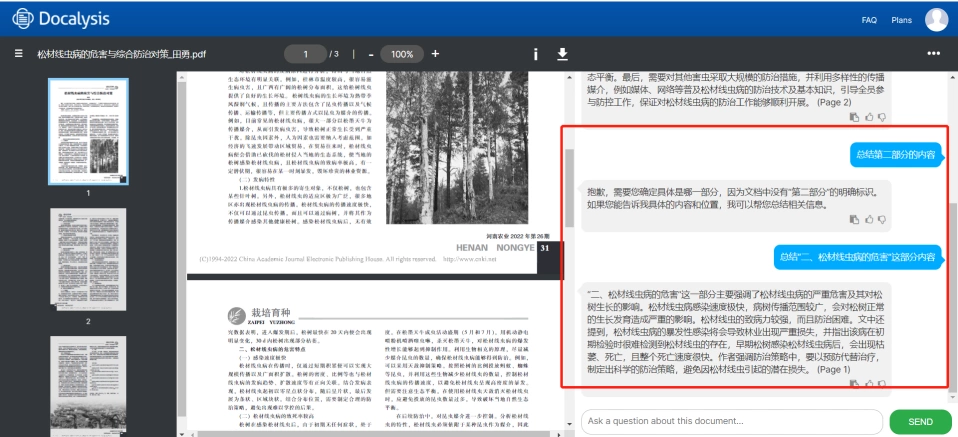Open user profile avatar menu

pos(937,20)
